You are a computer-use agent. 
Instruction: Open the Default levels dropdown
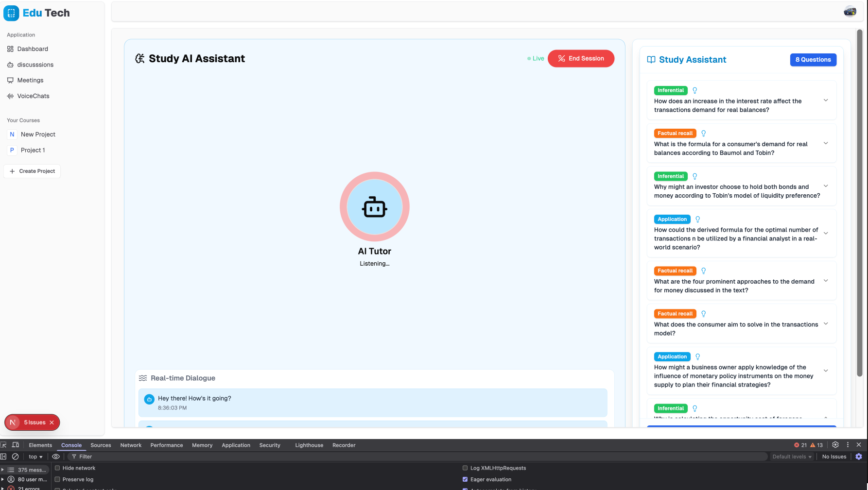click(x=791, y=456)
